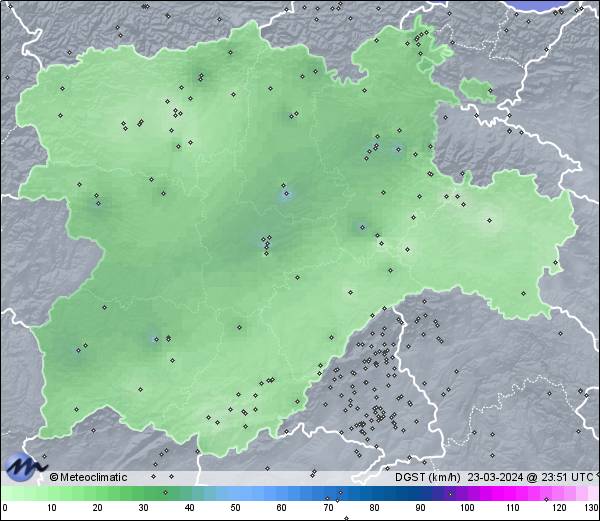Click the 90 value on wind scale
The width and height of the screenshot is (600, 521).
click(x=420, y=508)
